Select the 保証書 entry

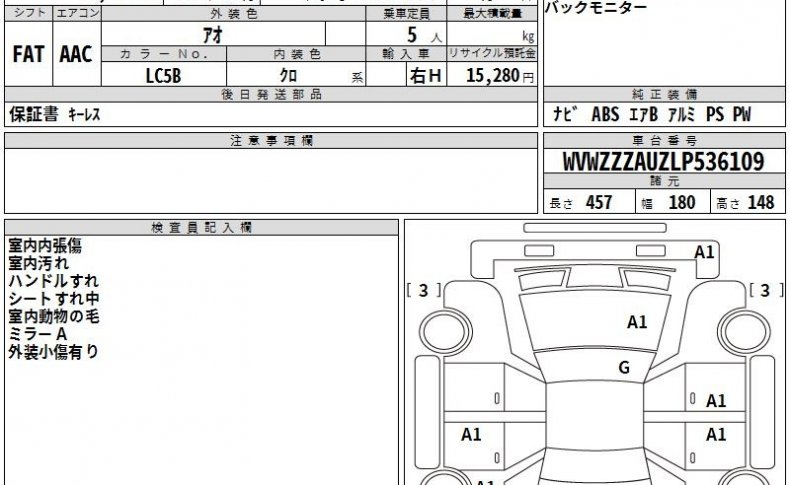click(34, 114)
